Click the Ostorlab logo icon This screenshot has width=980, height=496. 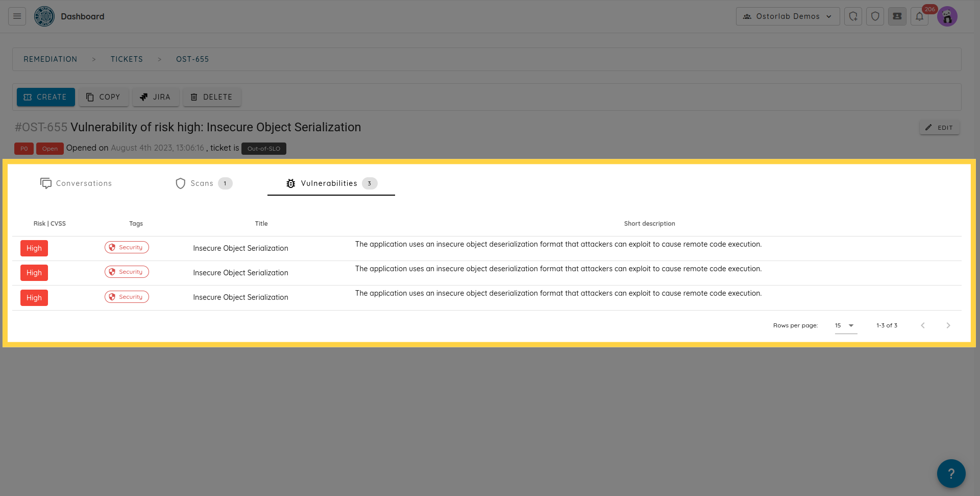44,16
